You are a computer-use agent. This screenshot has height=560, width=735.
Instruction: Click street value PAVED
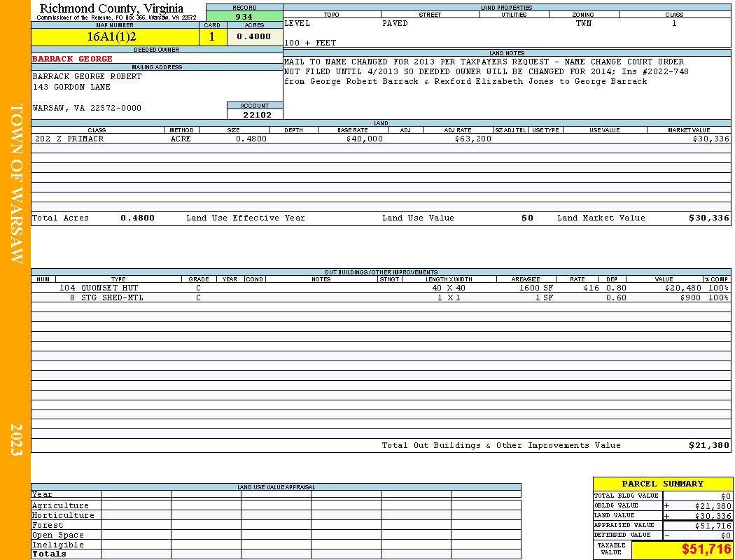tap(395, 23)
